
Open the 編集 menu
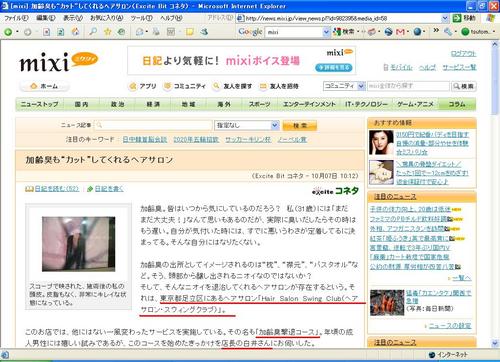pyautogui.click(x=46, y=18)
